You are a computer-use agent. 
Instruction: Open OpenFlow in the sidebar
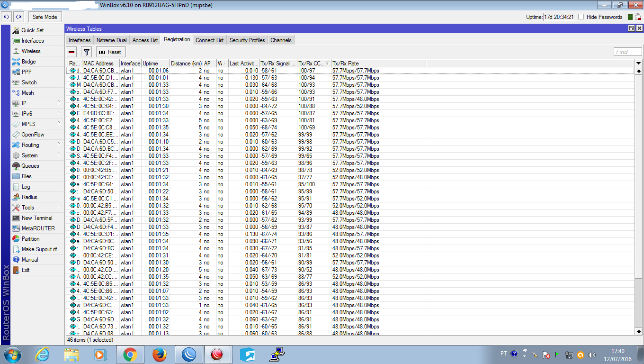click(x=33, y=135)
